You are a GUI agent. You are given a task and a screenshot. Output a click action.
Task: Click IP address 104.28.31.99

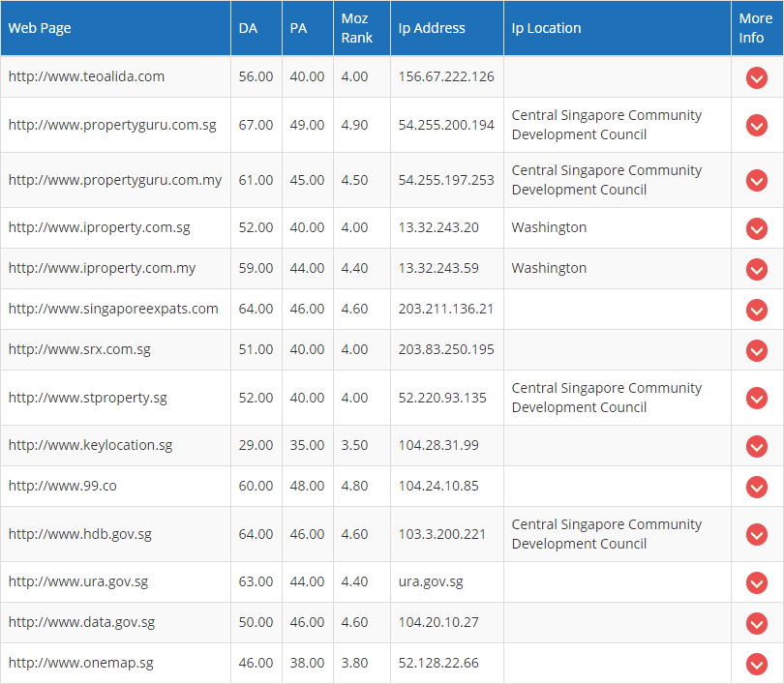[438, 445]
